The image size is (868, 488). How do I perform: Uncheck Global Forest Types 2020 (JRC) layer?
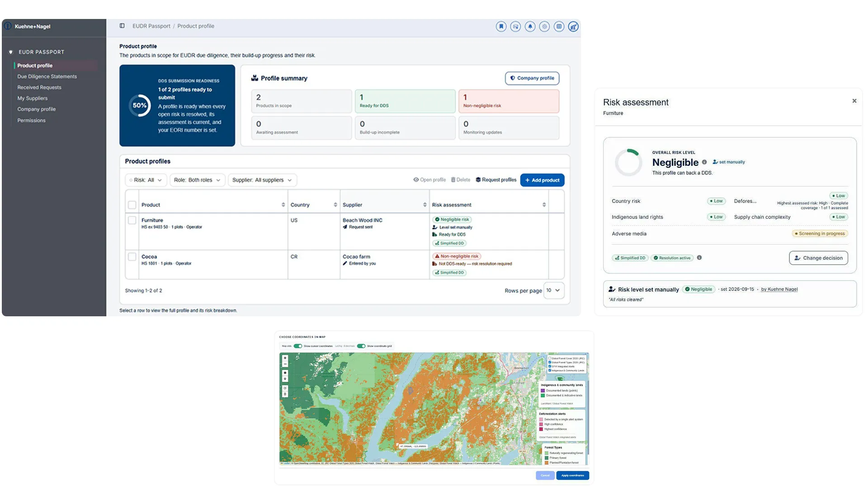coord(550,362)
